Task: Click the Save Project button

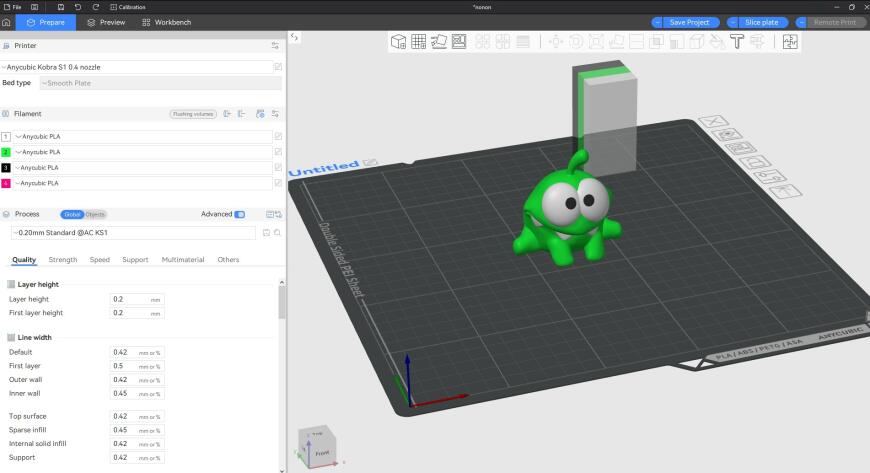Action: tap(690, 22)
